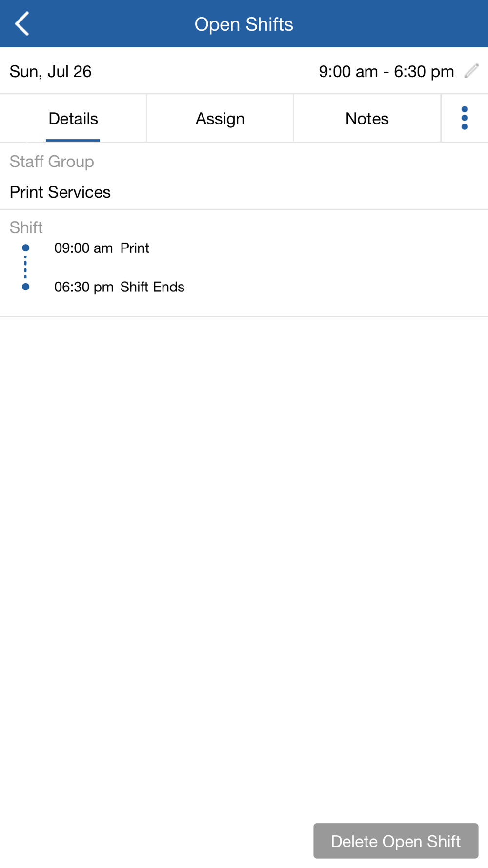Image resolution: width=488 pixels, height=868 pixels.
Task: Open the three-dot more options menu
Action: point(465,118)
